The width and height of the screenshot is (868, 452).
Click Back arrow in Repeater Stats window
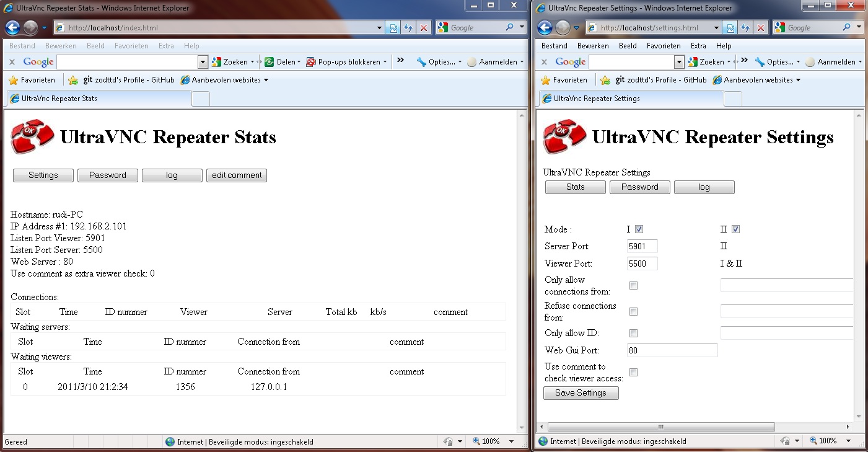pos(12,28)
